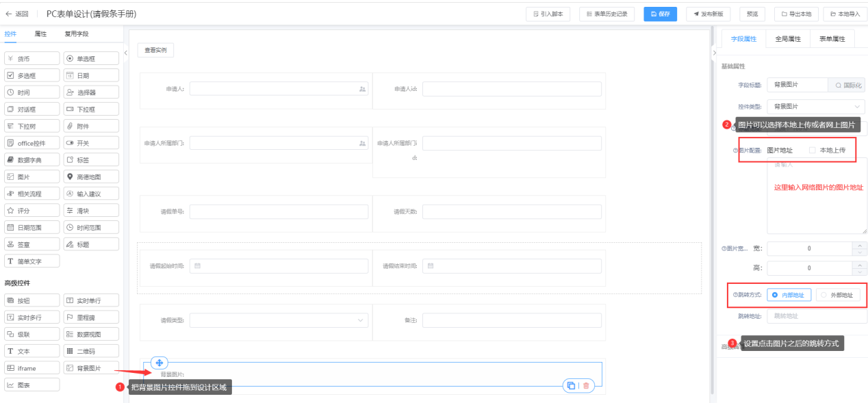Click the 预览 button
Screen dimensions: 868x403
click(x=752, y=14)
